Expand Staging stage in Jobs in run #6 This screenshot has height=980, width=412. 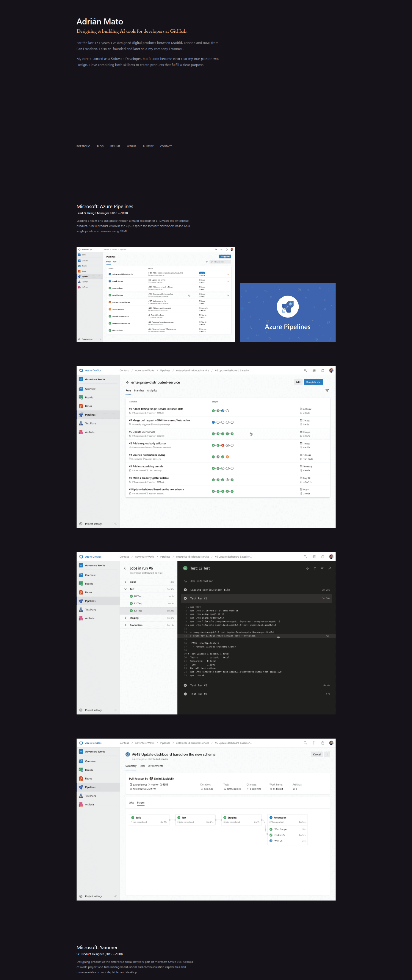(126, 618)
